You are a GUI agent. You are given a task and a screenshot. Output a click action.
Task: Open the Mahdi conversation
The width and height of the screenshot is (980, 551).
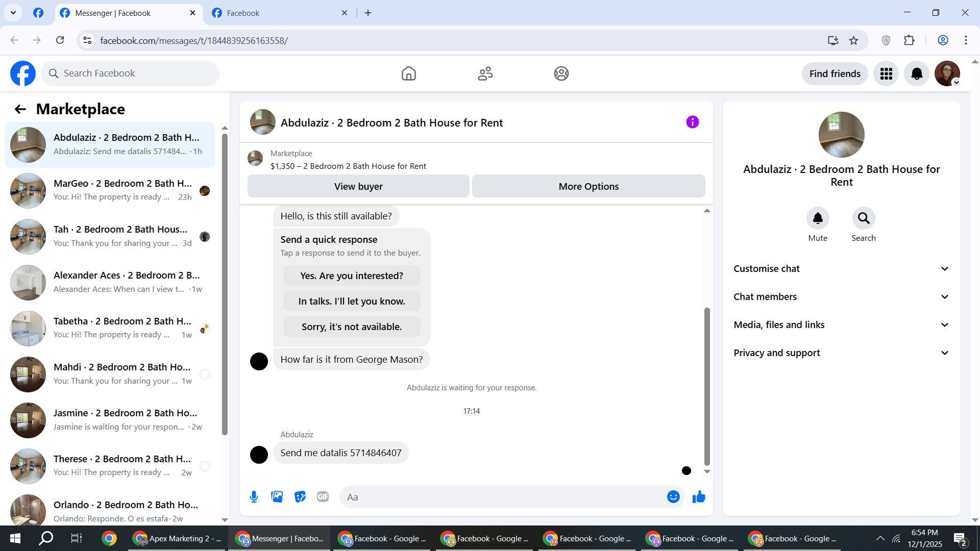(x=110, y=374)
